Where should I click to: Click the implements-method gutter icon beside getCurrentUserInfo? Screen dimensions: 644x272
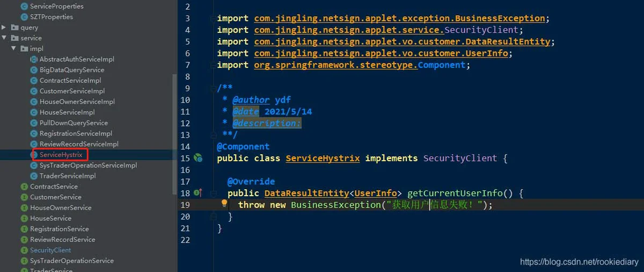pyautogui.click(x=197, y=192)
